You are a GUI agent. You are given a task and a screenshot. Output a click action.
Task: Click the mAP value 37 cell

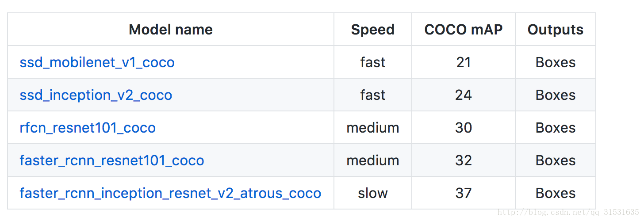463,193
